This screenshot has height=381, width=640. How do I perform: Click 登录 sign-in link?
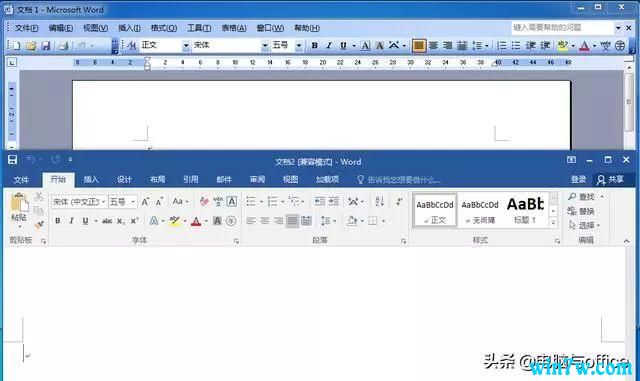(578, 180)
